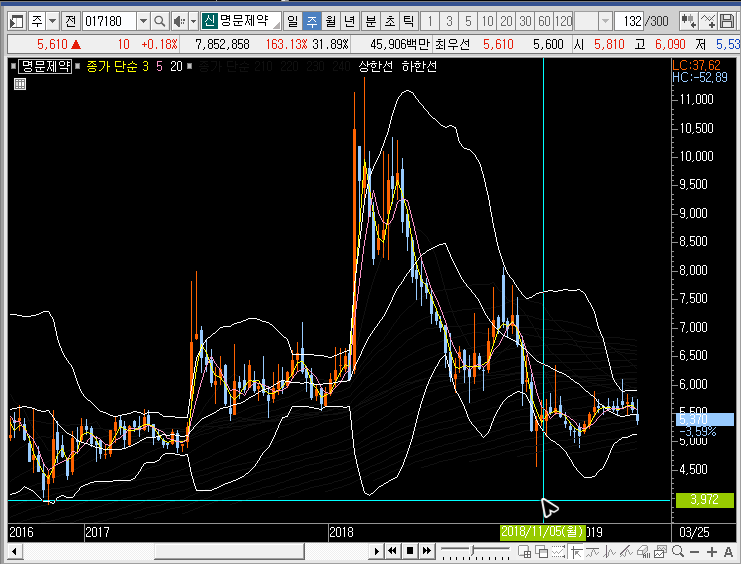The height and width of the screenshot is (564, 741).
Task: Click the 명문제약 legend label
Action: (x=45, y=67)
